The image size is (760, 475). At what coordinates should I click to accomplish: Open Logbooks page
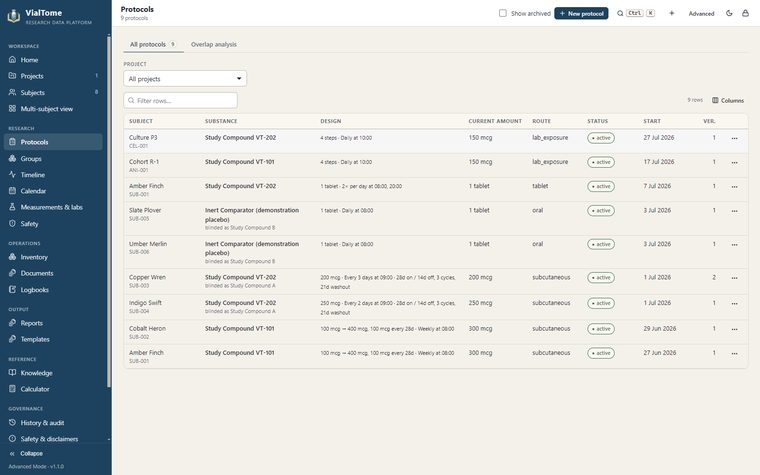coord(53,290)
